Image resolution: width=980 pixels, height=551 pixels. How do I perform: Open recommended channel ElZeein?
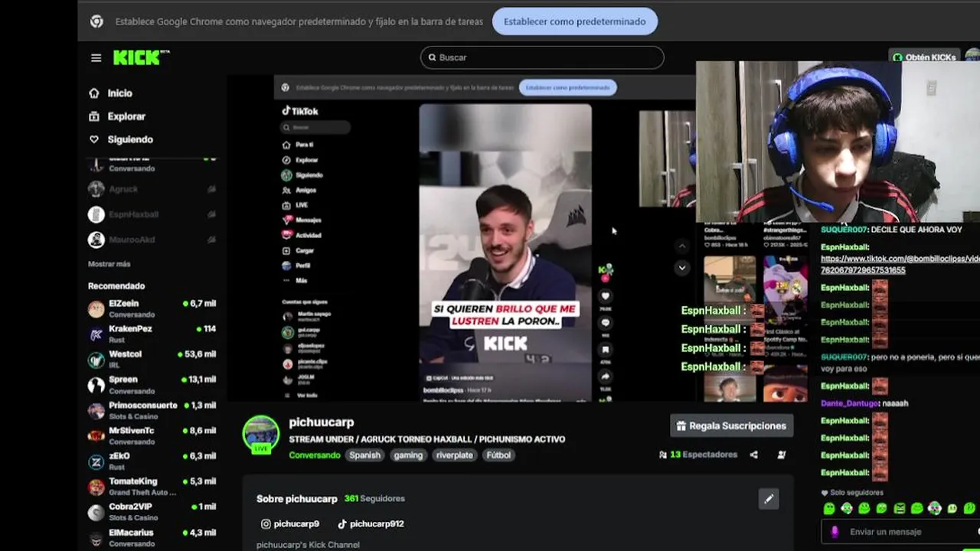tap(152, 308)
